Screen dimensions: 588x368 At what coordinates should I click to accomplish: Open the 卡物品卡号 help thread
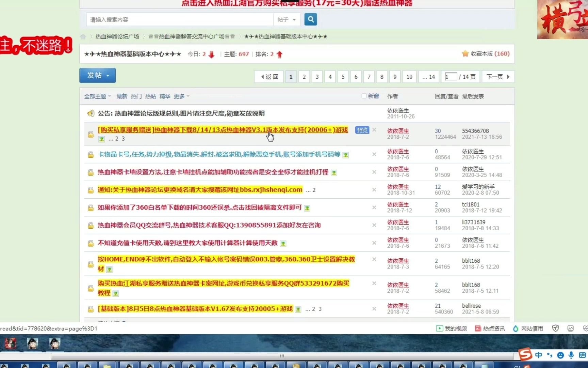(219, 154)
